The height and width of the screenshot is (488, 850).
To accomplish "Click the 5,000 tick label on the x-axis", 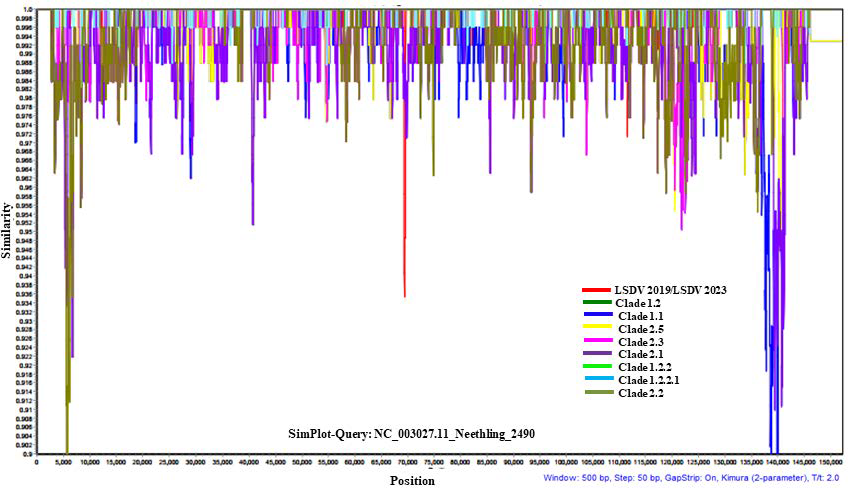I will [63, 463].
